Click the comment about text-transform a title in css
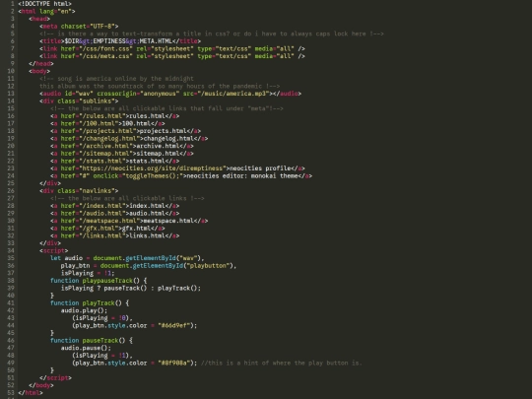532x399 pixels. pos(212,33)
